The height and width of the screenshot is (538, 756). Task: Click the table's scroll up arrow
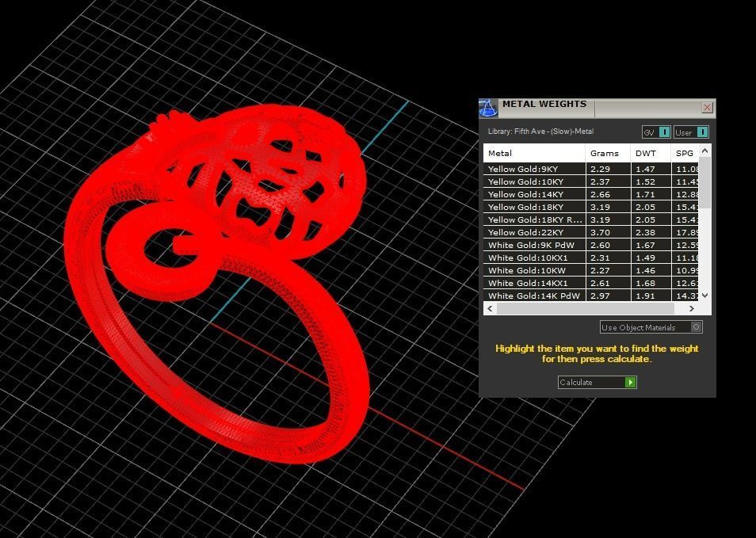(705, 151)
